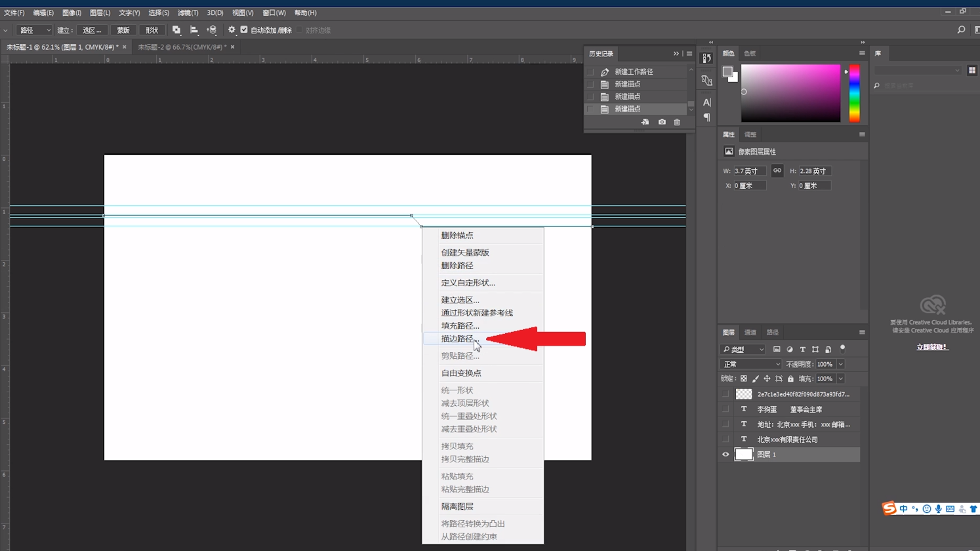
Task: Click the lock all padlock icon
Action: [x=790, y=379]
